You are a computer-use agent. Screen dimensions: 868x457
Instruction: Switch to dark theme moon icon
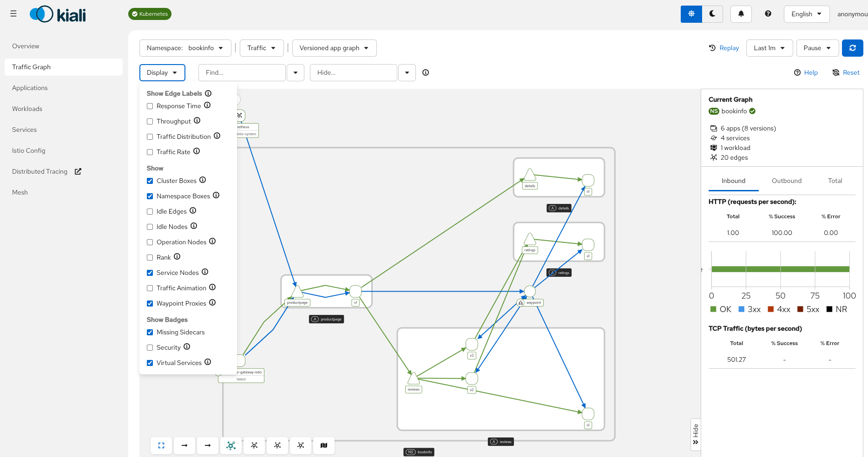point(712,14)
